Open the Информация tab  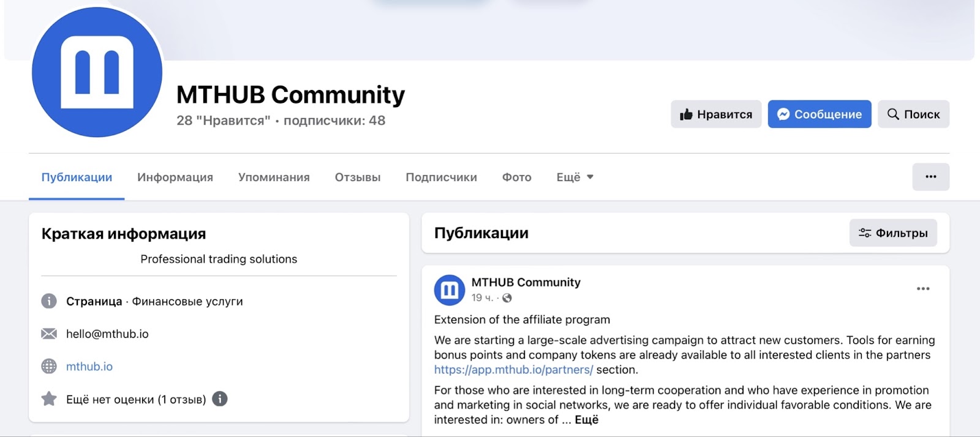coord(175,177)
